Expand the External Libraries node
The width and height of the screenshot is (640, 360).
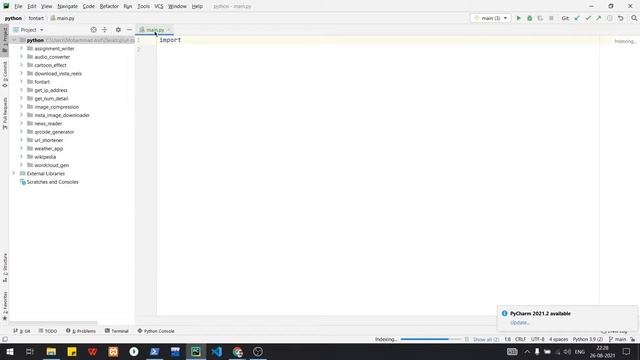14,173
